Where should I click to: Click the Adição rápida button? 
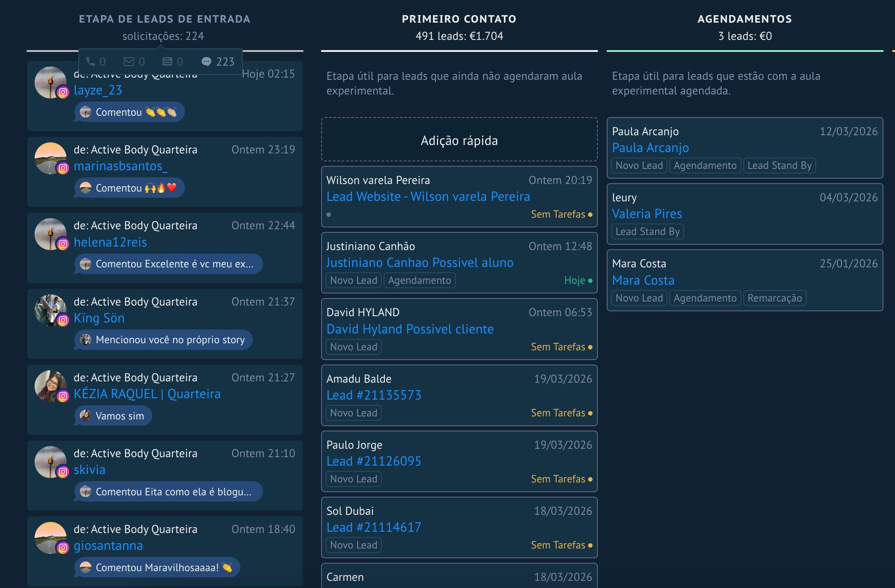pos(459,140)
